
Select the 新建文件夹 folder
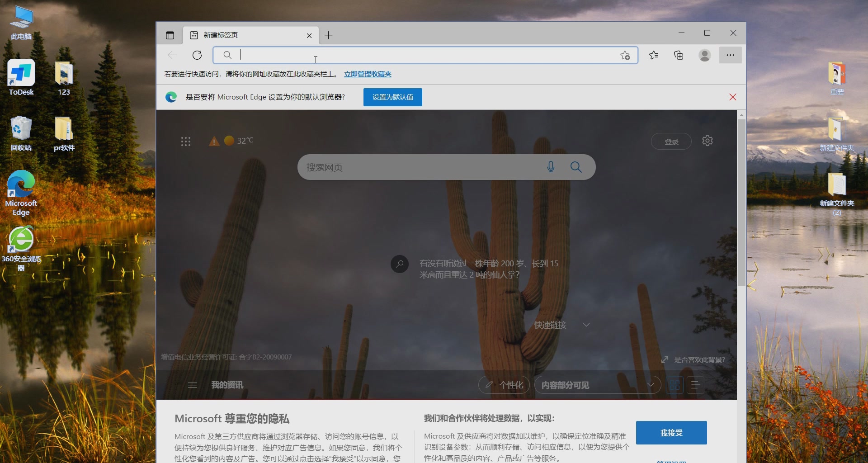(837, 133)
